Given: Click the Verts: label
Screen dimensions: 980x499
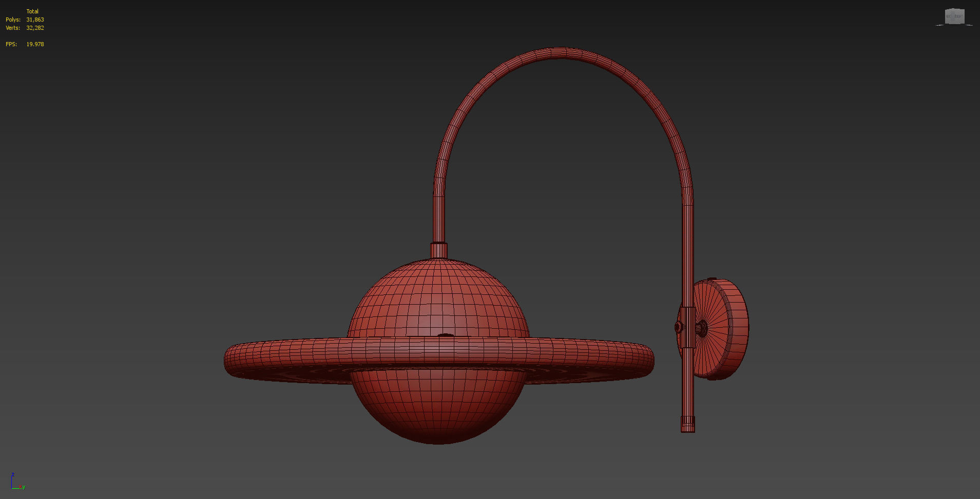Looking at the screenshot, I should coord(13,28).
